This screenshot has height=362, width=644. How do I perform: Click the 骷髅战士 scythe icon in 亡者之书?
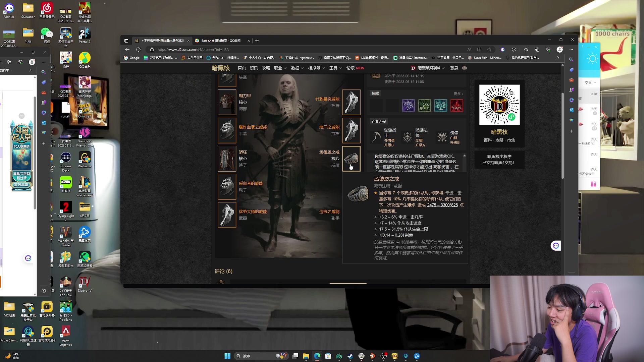click(x=376, y=137)
